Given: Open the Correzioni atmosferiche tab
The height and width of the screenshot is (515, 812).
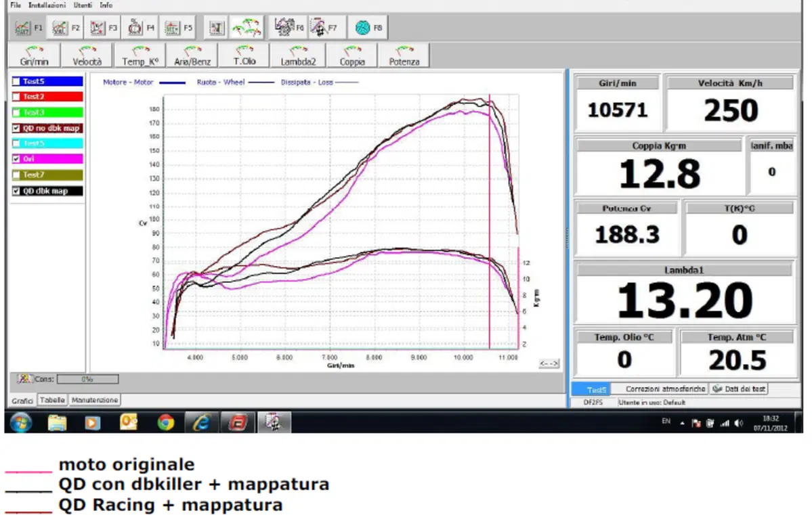Looking at the screenshot, I should tap(666, 388).
